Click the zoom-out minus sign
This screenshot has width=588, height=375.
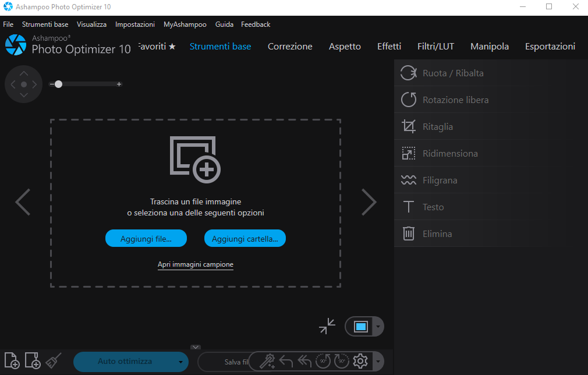click(52, 84)
